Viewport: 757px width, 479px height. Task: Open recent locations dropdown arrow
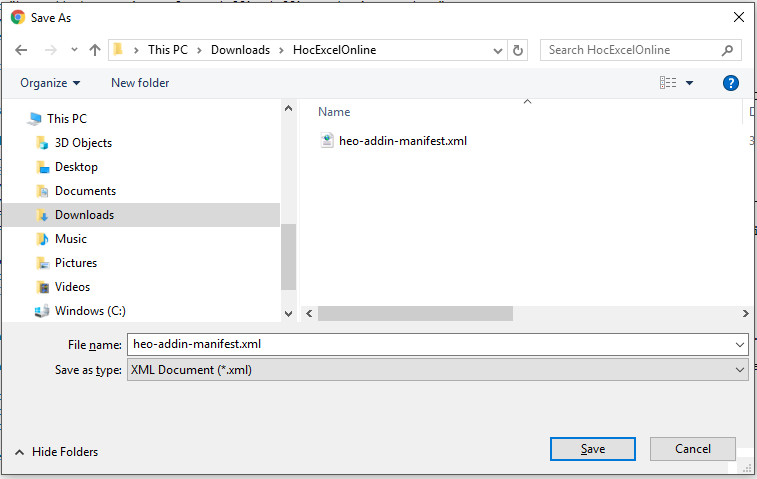[x=74, y=50]
